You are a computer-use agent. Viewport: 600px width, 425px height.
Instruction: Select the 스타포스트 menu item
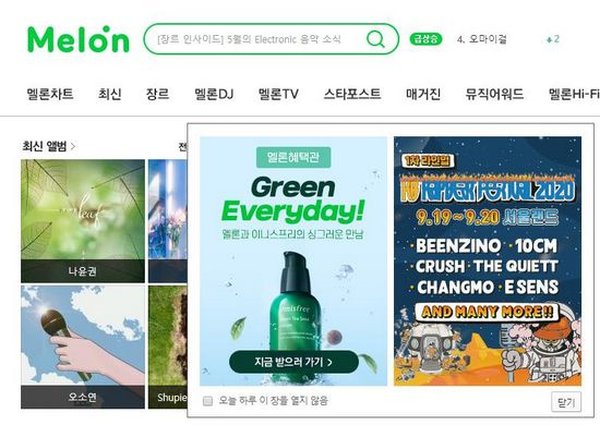[352, 94]
